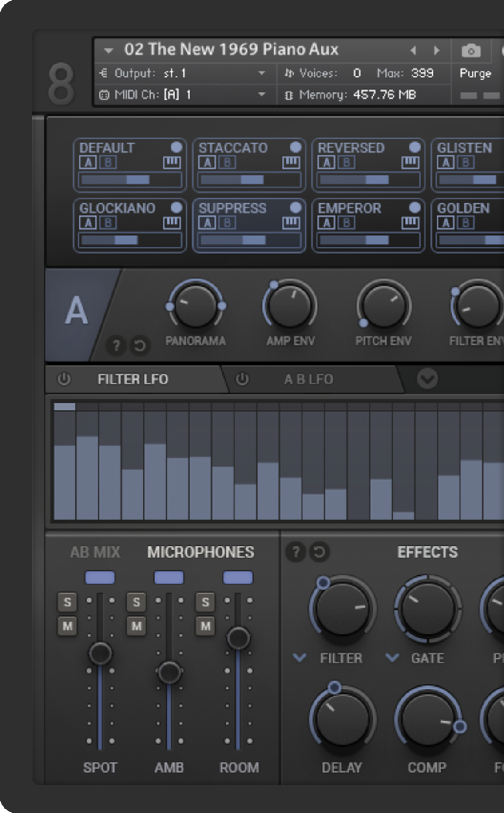
Task: Mute the SPOT microphone
Action: coord(67,626)
